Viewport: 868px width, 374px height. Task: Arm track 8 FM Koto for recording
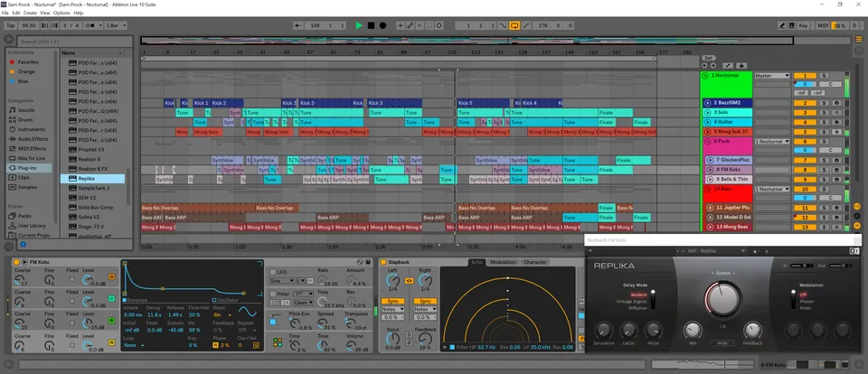coord(837,170)
